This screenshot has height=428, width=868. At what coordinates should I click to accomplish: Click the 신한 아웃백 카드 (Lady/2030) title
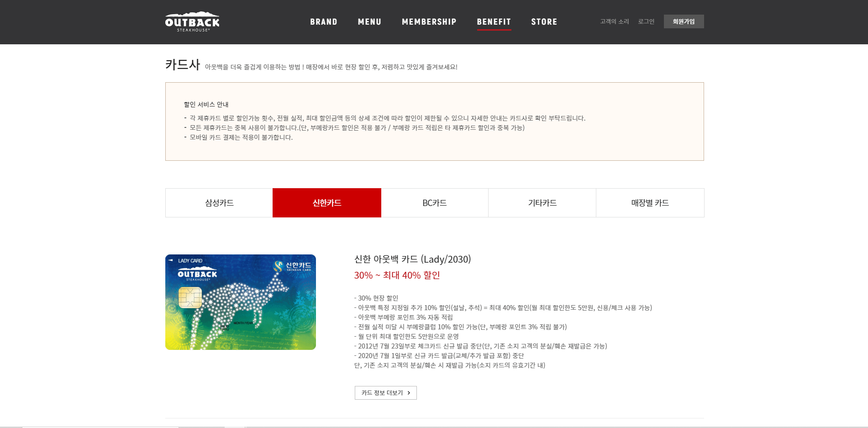coord(413,259)
